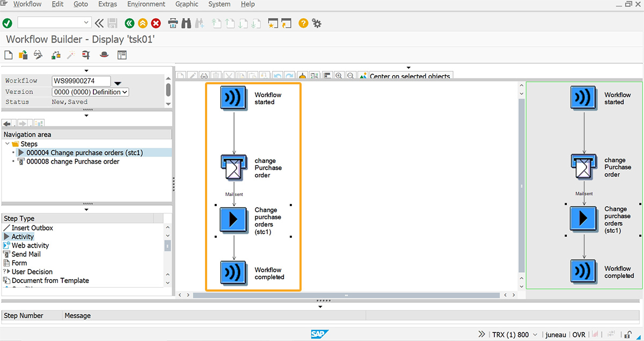Collapse the Steps folder in navigation tree
The width and height of the screenshot is (644, 341).
tap(7, 144)
